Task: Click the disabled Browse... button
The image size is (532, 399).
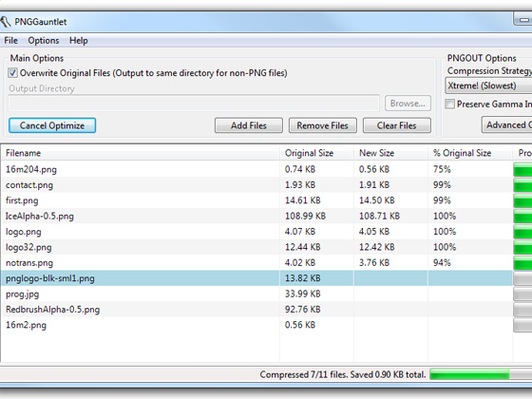Action: point(408,104)
